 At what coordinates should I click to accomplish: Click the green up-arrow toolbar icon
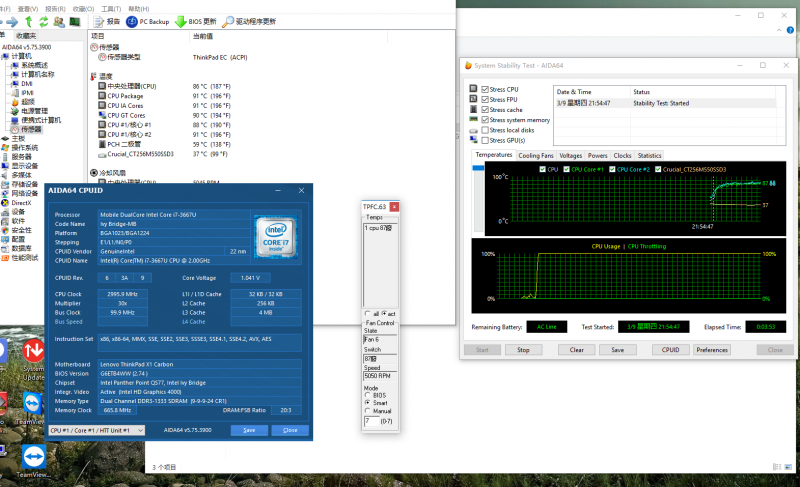click(x=29, y=21)
